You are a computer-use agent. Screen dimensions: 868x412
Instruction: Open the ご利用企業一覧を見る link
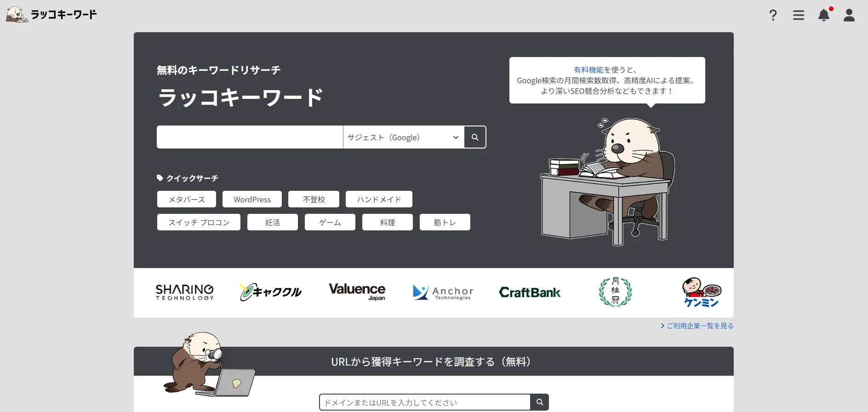click(697, 326)
